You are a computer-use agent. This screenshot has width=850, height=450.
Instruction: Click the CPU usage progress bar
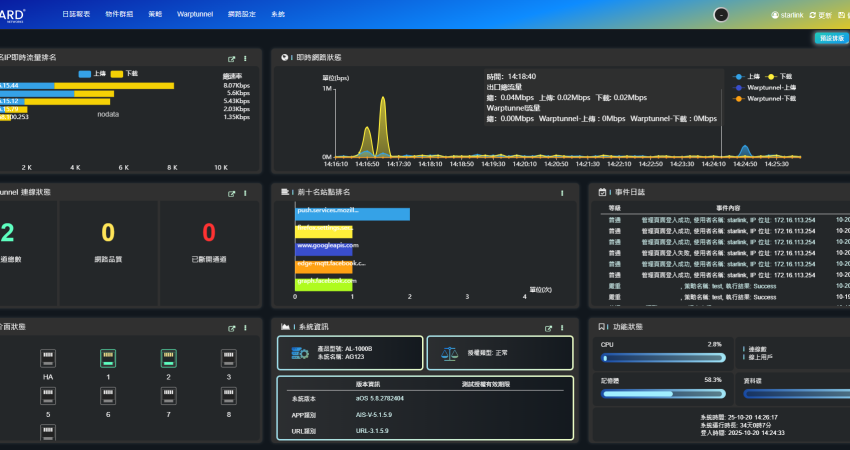660,357
